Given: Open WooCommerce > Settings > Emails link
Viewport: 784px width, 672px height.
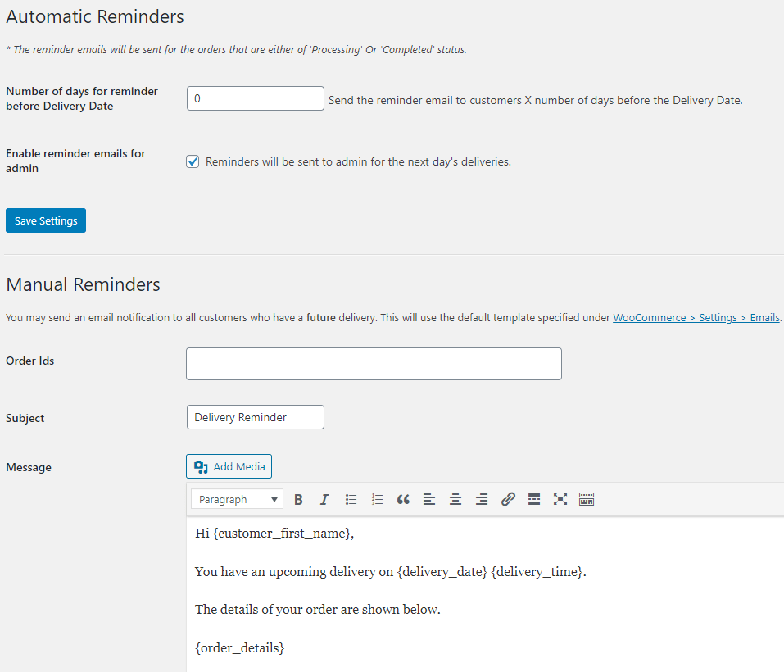Looking at the screenshot, I should pyautogui.click(x=695, y=317).
